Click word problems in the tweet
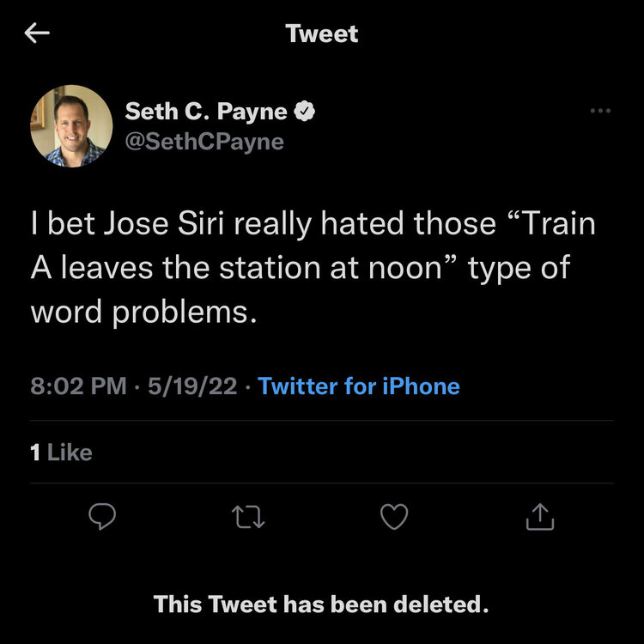Viewport: 644px width, 644px height. [x=144, y=313]
